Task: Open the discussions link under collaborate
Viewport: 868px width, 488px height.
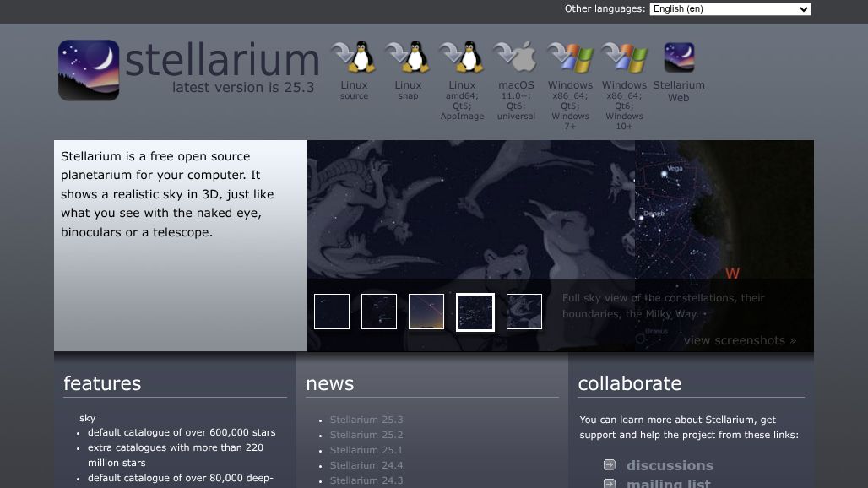Action: click(x=670, y=465)
